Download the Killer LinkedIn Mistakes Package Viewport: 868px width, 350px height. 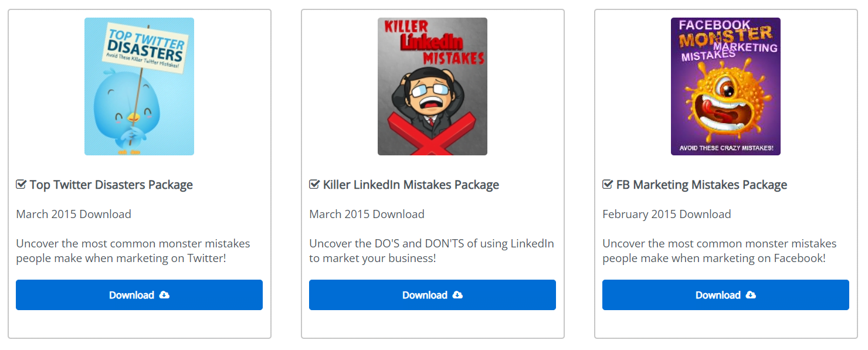point(424,295)
